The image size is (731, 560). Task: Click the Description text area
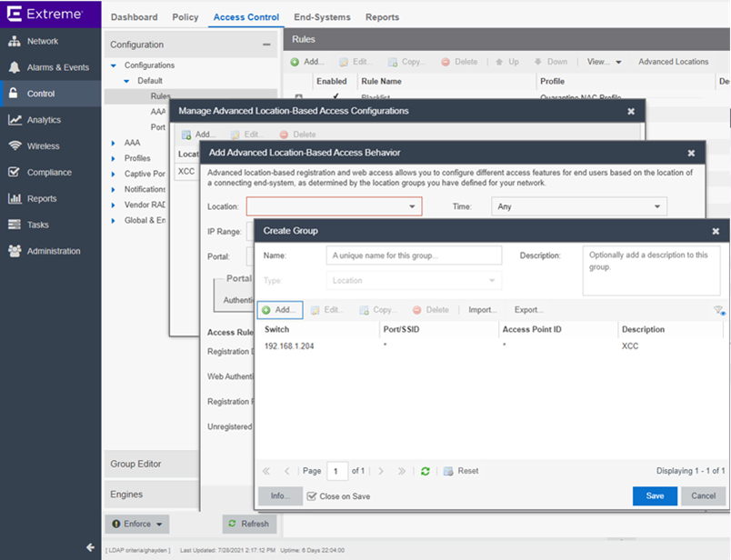pyautogui.click(x=651, y=271)
